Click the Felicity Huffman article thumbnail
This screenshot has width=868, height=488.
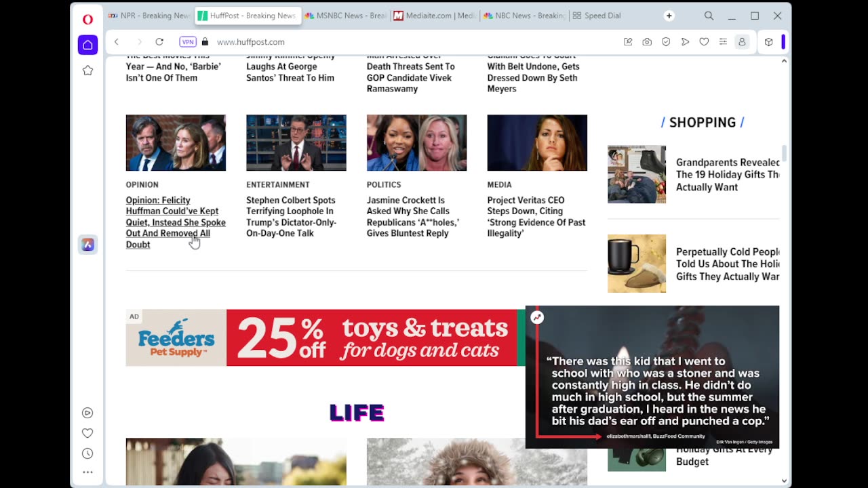pos(176,143)
